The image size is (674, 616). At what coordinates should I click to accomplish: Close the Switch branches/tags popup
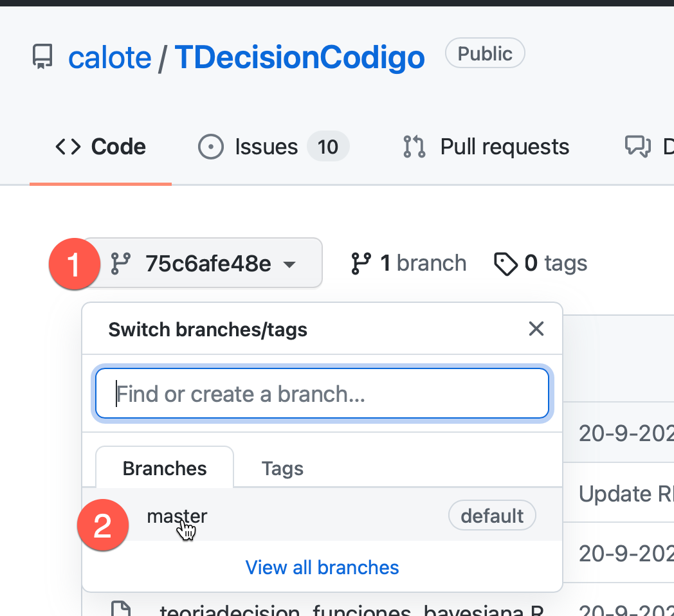pos(536,329)
